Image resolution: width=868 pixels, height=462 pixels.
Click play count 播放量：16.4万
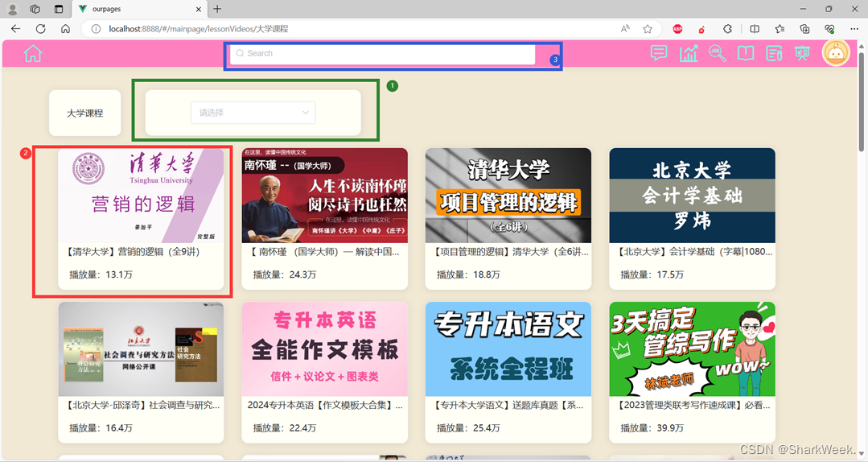click(x=101, y=428)
